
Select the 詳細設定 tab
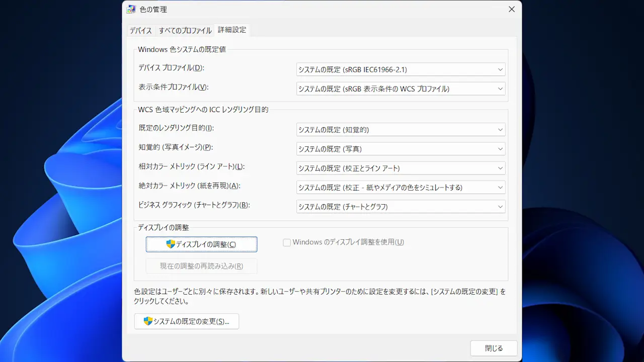(x=232, y=30)
